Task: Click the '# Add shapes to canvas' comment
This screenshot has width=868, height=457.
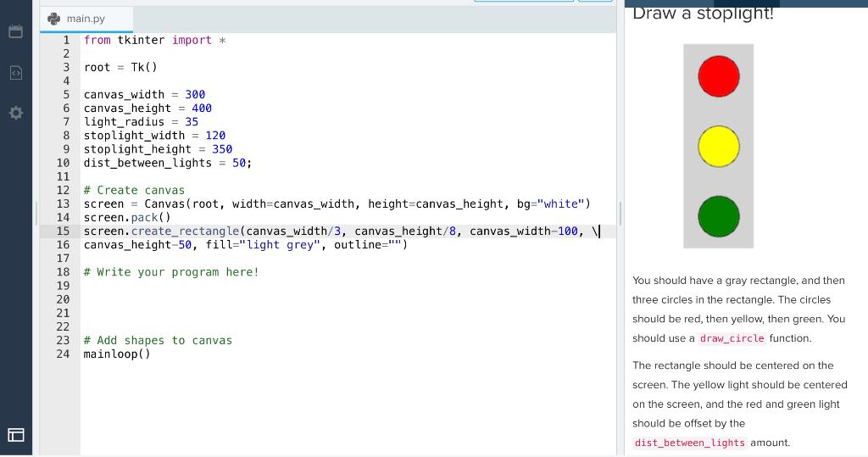Action: [158, 340]
